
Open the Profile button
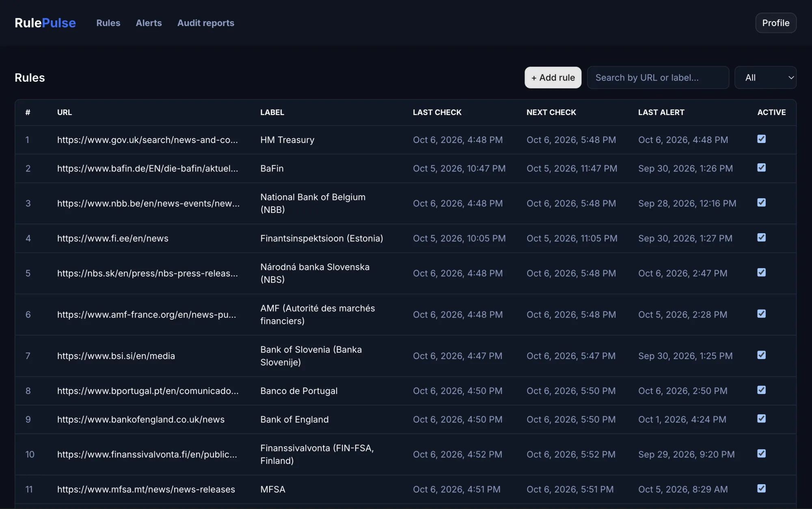pos(775,23)
